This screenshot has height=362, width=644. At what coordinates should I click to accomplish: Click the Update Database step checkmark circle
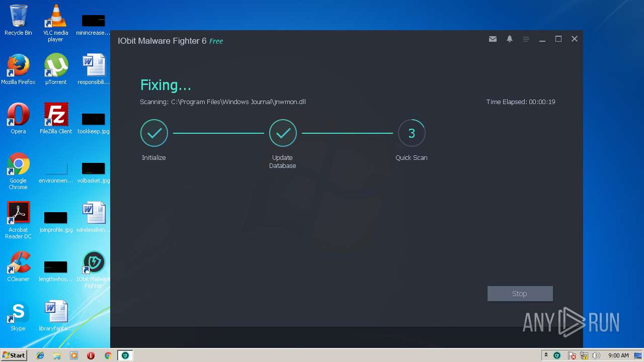pos(283,133)
